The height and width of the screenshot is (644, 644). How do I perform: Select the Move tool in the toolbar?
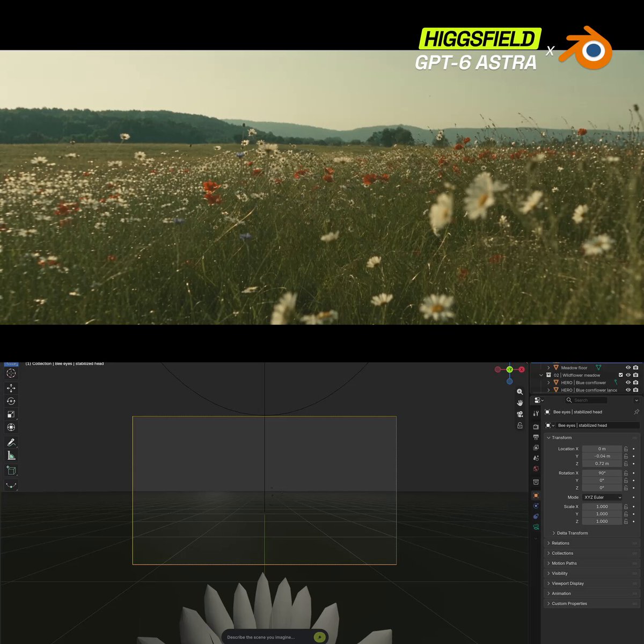coord(11,388)
